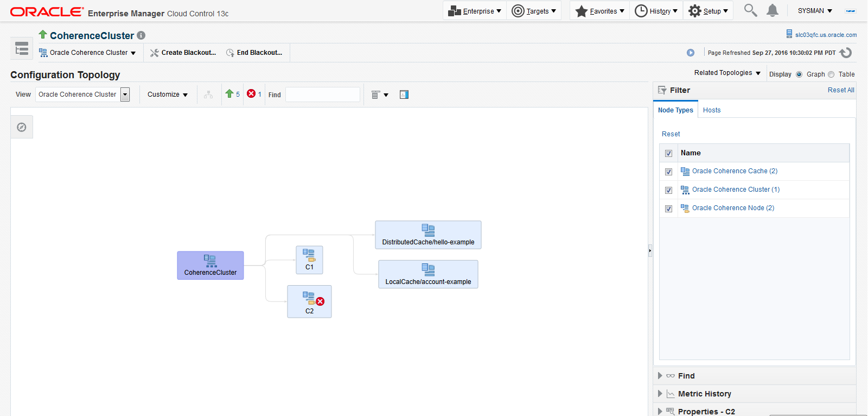Open the Favorites menu
This screenshot has width=868, height=416.
coord(599,11)
